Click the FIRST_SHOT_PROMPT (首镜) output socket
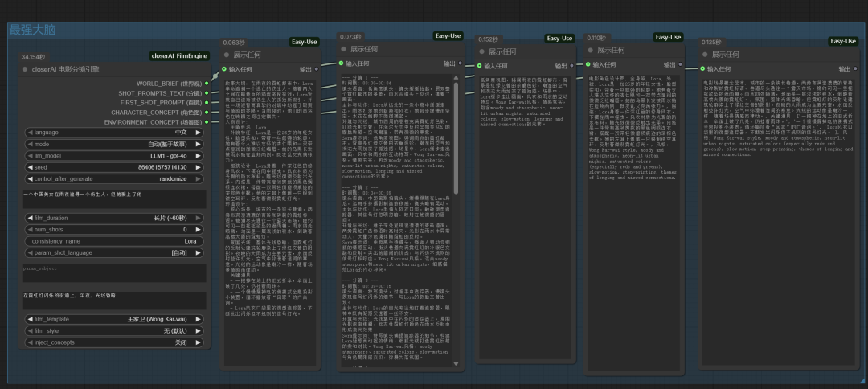Screen dimensions: 868x389 click(207, 102)
